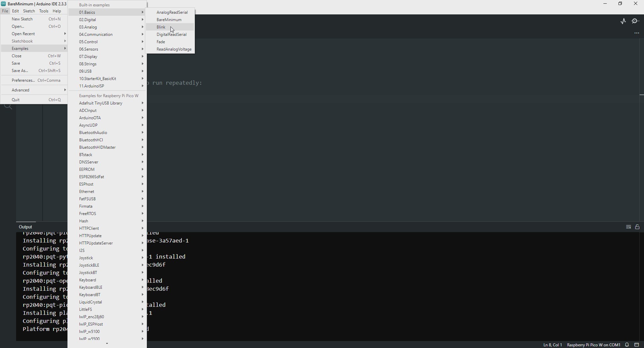
Task: Expand the Keyboard examples
Action: click(x=107, y=280)
